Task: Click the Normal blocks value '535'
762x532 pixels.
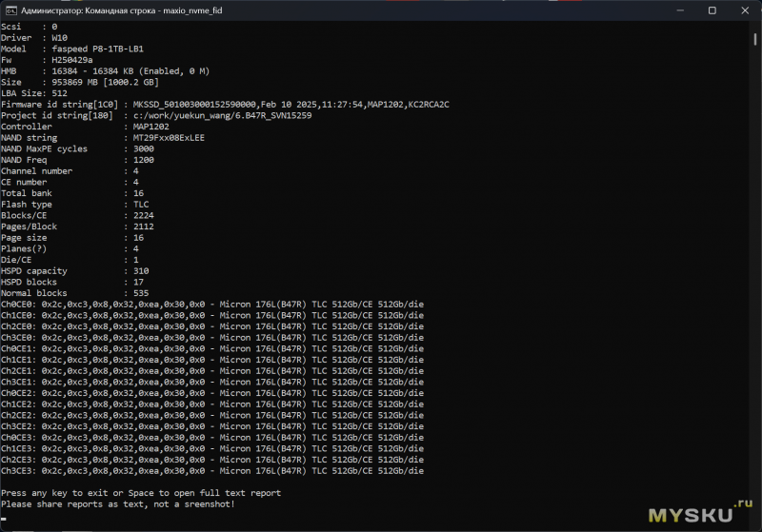Action: point(141,293)
